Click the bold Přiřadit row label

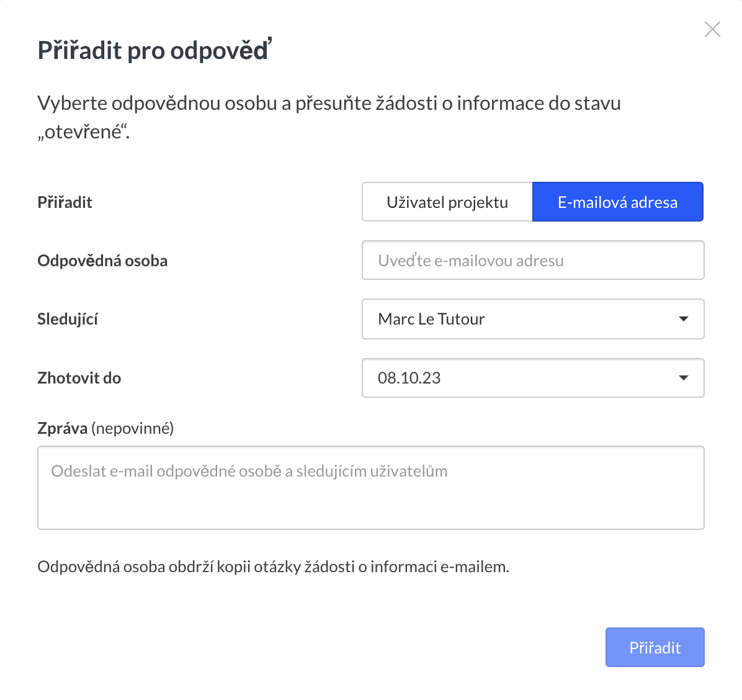65,202
